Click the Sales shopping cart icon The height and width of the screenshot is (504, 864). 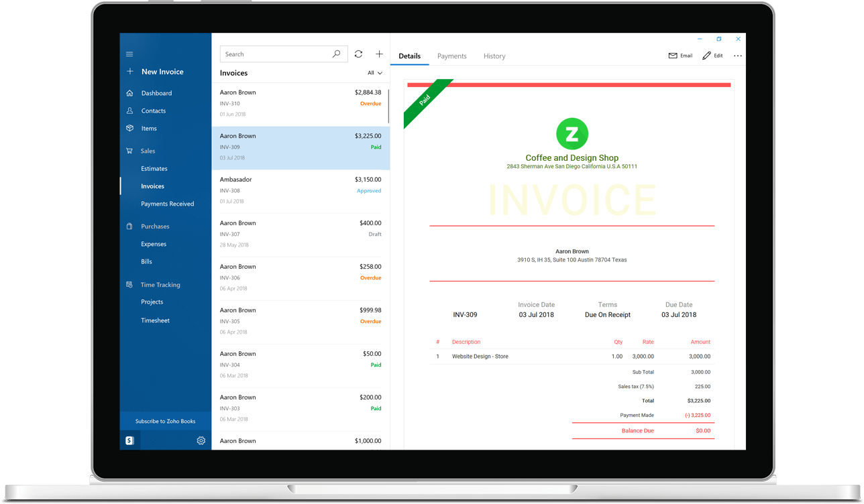pos(129,151)
